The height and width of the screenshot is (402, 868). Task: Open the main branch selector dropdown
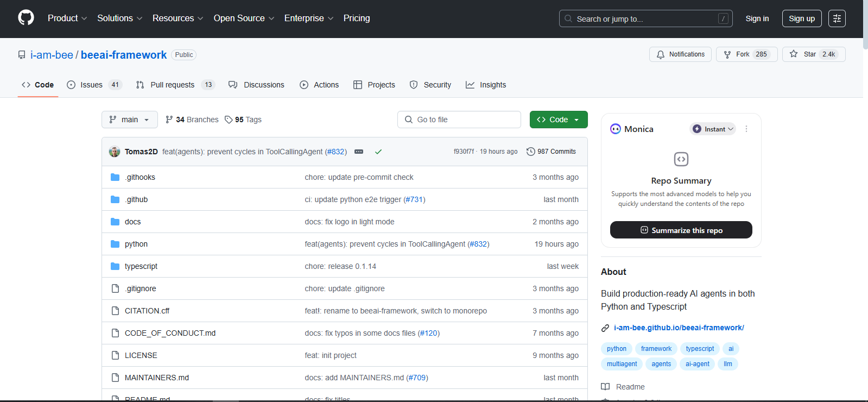(x=130, y=120)
